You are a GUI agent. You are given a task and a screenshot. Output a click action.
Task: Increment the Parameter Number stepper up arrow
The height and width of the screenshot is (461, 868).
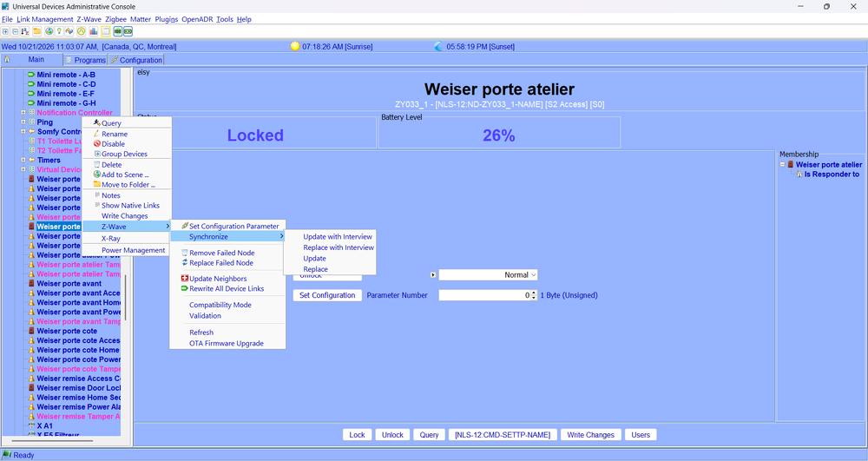coord(534,293)
